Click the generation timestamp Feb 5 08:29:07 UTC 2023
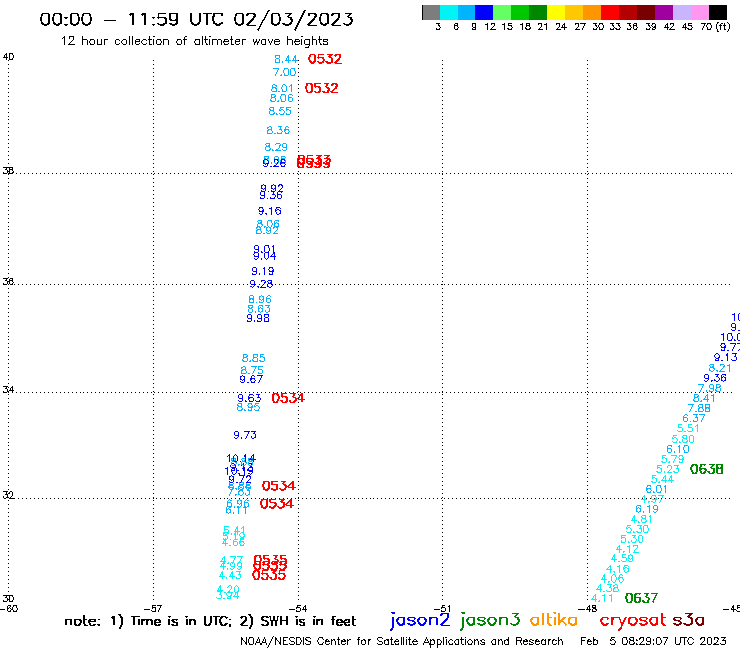The height and width of the screenshot is (650, 740). pyautogui.click(x=653, y=641)
